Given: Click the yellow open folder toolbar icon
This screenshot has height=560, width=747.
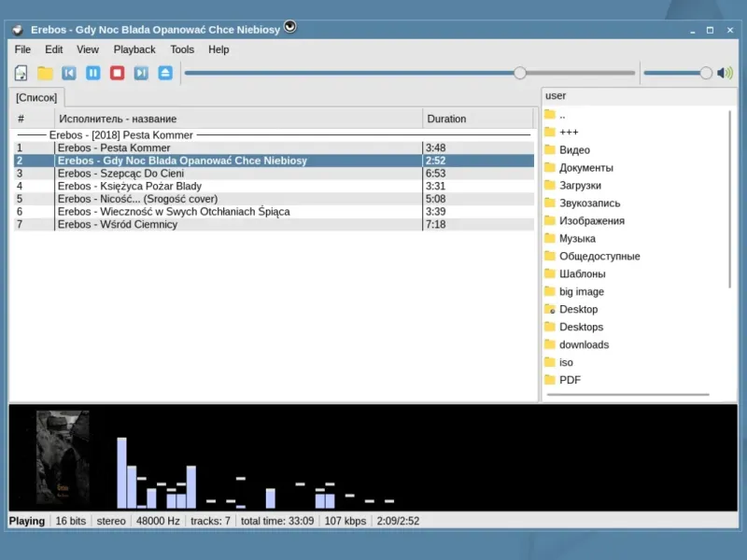Looking at the screenshot, I should tap(45, 73).
